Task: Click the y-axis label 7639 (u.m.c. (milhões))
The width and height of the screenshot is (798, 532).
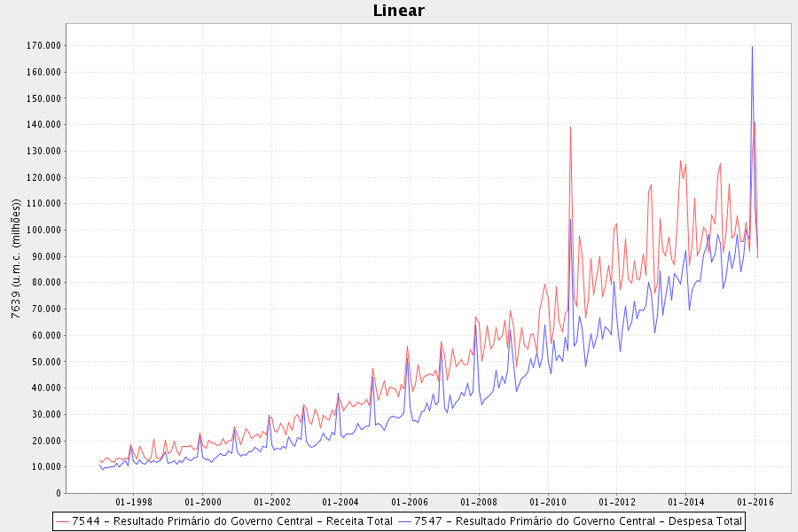Action: pos(16,259)
